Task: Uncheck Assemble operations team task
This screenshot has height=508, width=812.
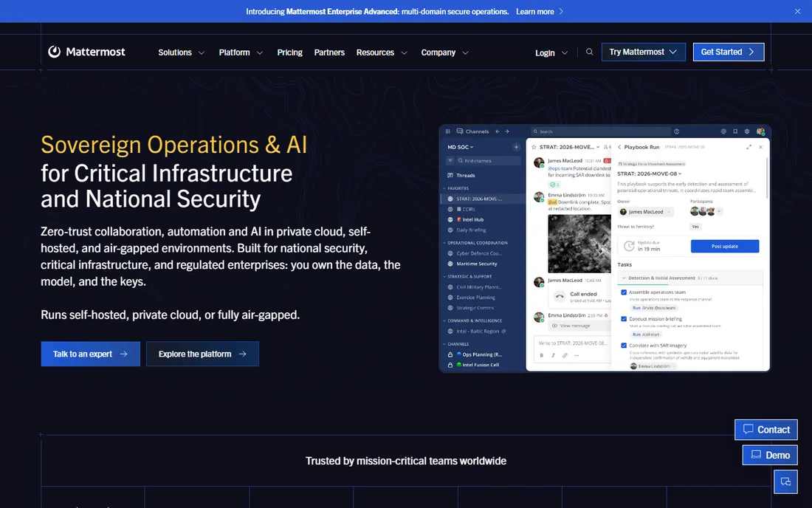Action: point(624,292)
